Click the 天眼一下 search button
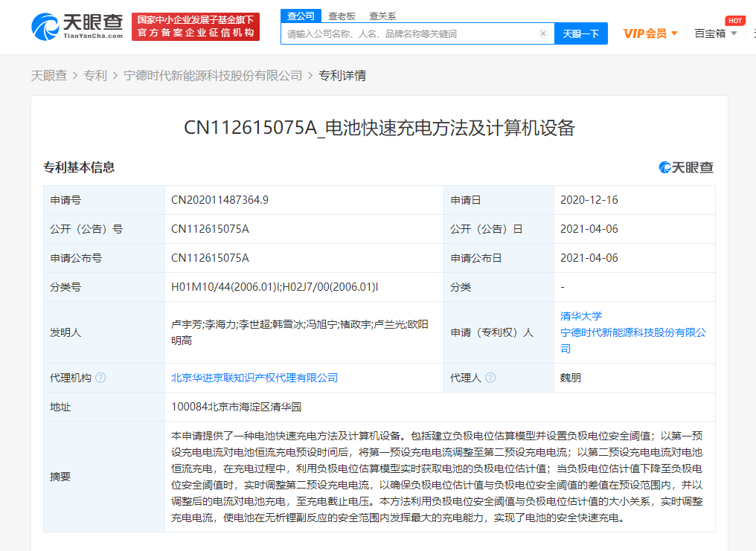Viewport: 756px width, 551px height. (x=580, y=33)
